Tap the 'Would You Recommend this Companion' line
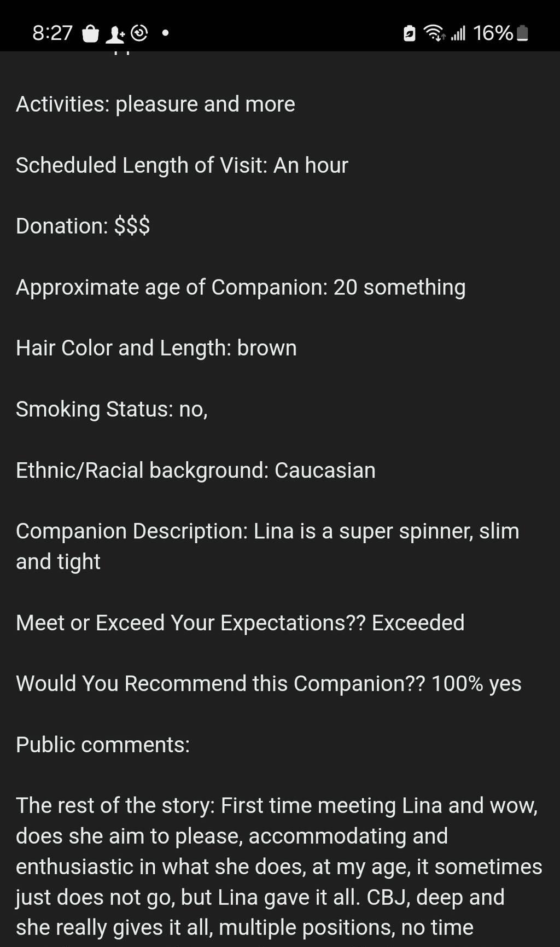 [x=269, y=684]
